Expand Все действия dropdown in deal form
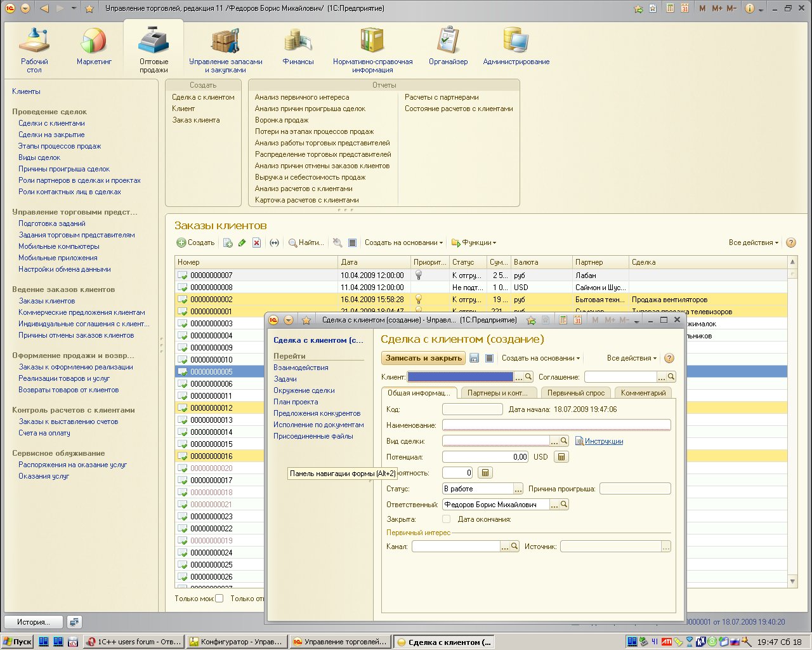 (631, 358)
